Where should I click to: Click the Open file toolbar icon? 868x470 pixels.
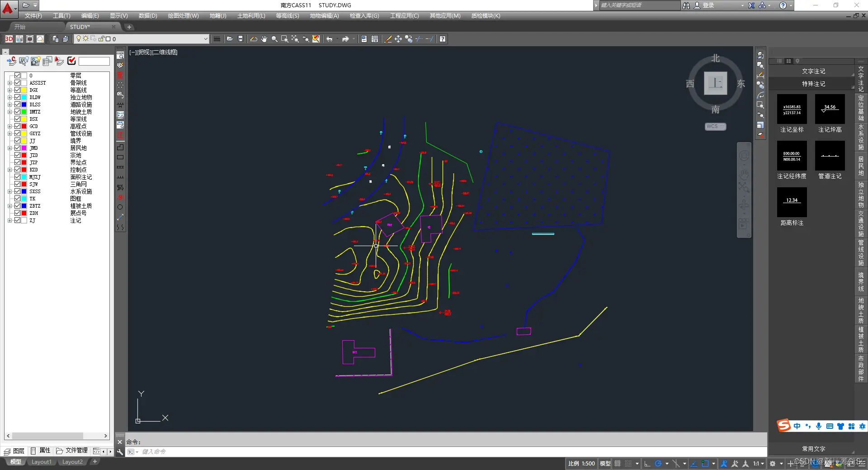tap(230, 39)
